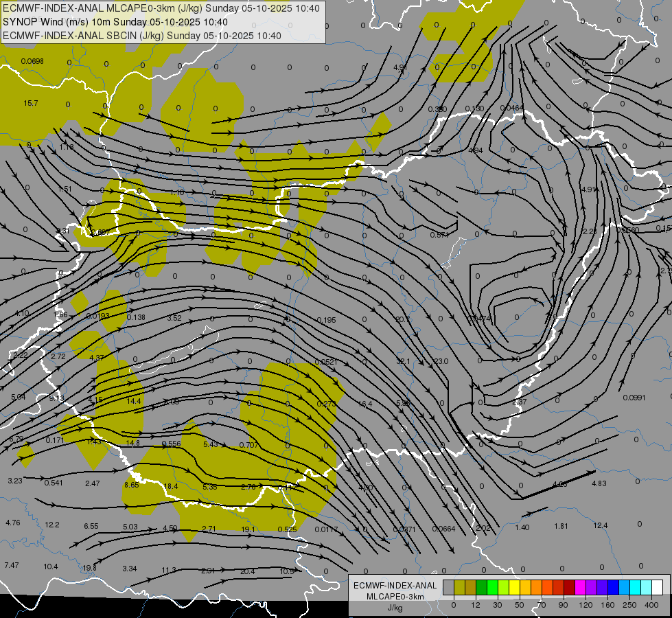This screenshot has width=672, height=618.
Task: Click the 0.0464 grid value
Action: (x=511, y=108)
